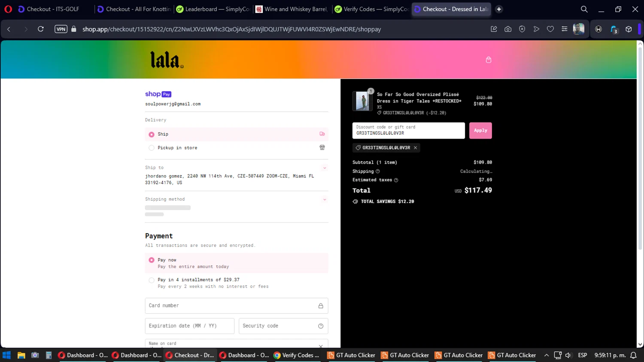Open the extension icon with badge 3
This screenshot has height=362, width=644.
[614, 30]
